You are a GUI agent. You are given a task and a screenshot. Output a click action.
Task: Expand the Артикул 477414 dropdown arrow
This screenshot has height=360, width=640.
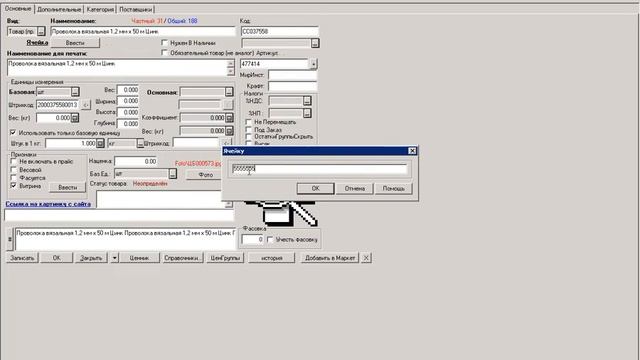313,64
